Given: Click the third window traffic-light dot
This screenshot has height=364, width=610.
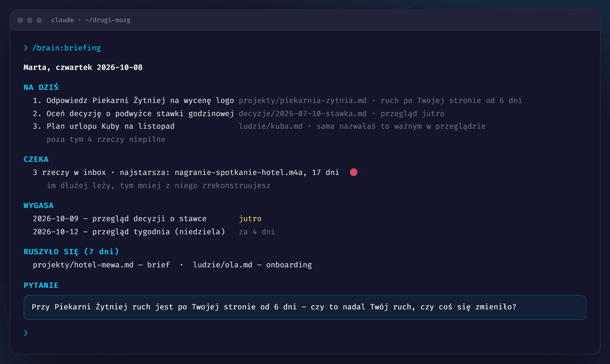Looking at the screenshot, I should (x=39, y=20).
